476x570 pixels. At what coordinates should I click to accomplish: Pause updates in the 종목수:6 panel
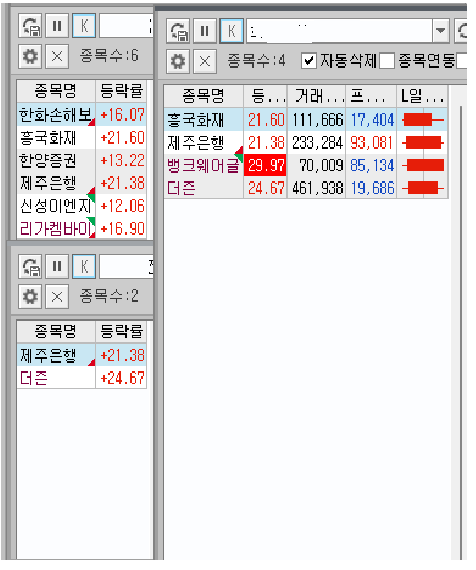tap(57, 26)
